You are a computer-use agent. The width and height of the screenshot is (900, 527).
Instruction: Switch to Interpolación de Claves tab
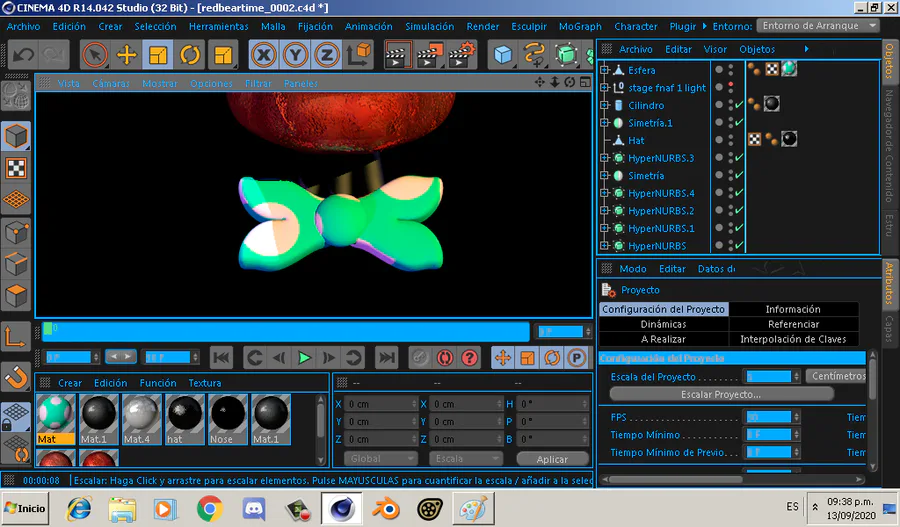(793, 339)
